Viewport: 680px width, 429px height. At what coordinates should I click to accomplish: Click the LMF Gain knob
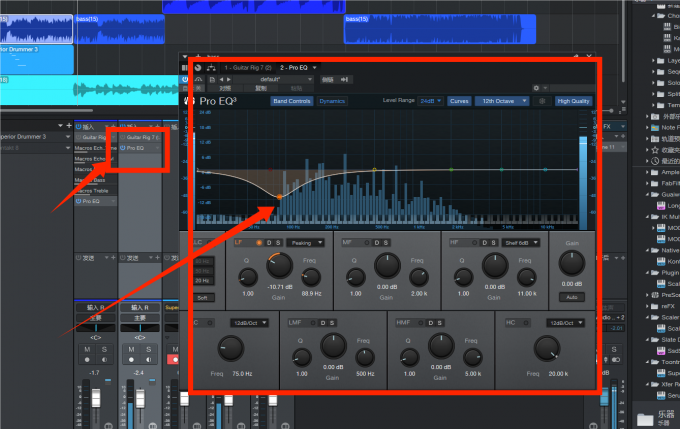coord(333,346)
